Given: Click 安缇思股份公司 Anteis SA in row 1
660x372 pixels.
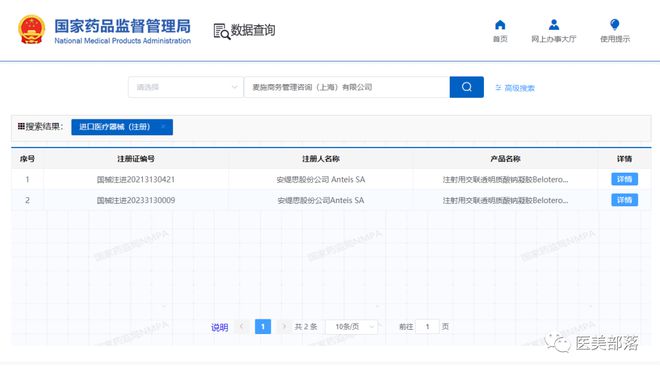Looking at the screenshot, I should 321,180.
